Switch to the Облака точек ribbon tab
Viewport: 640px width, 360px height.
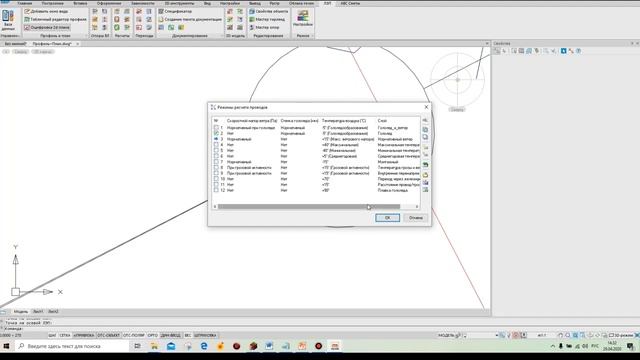tap(302, 3)
